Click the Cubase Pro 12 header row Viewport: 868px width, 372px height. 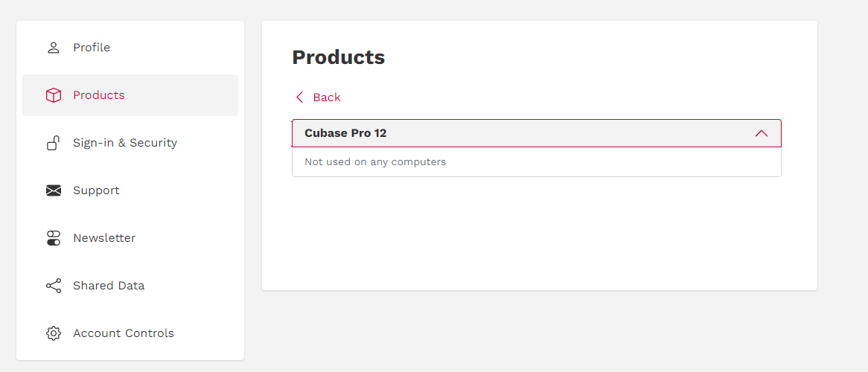click(537, 133)
